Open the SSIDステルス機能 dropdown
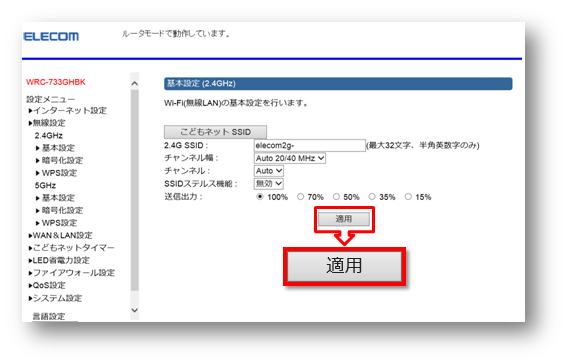 pyautogui.click(x=269, y=184)
